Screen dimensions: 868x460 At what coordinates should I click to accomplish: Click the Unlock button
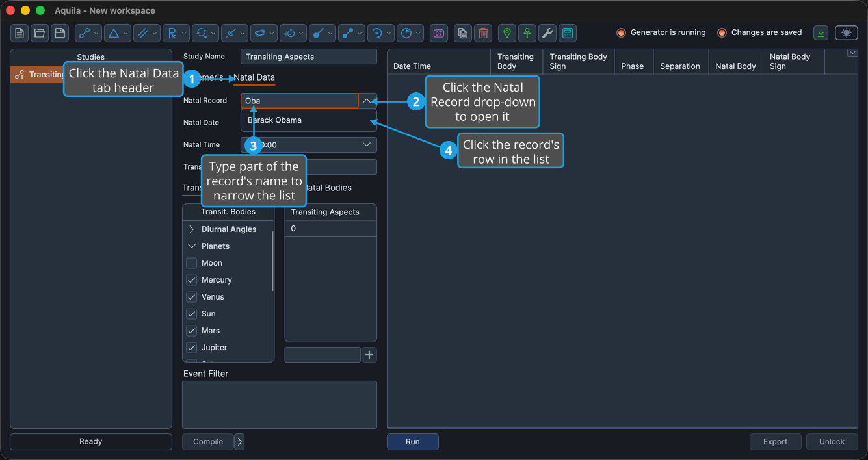pyautogui.click(x=832, y=442)
